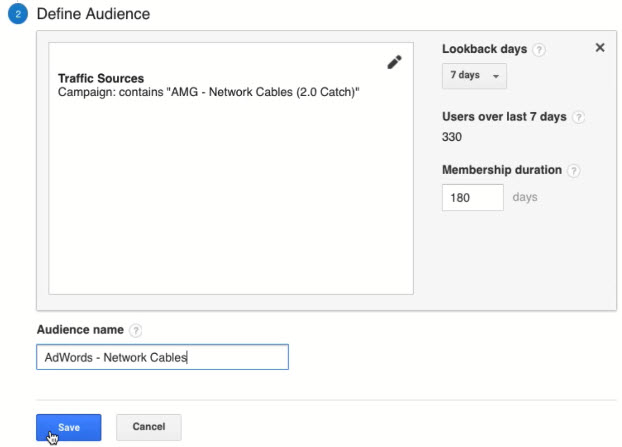The image size is (622, 447).
Task: Click the help icon next to Lookback days
Action: [539, 49]
